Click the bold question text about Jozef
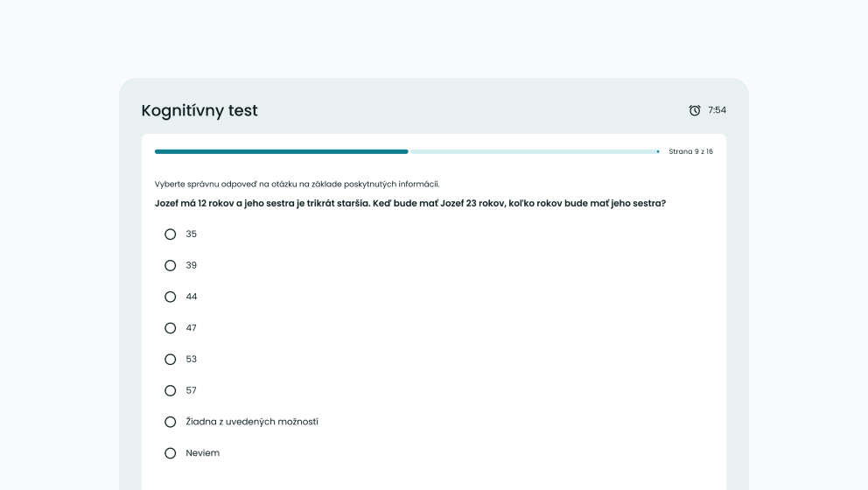 [x=409, y=203]
